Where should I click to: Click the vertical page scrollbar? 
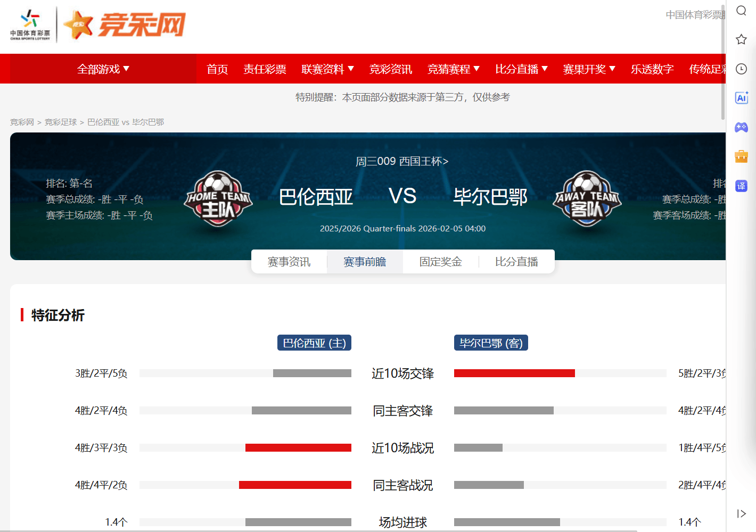(723, 61)
